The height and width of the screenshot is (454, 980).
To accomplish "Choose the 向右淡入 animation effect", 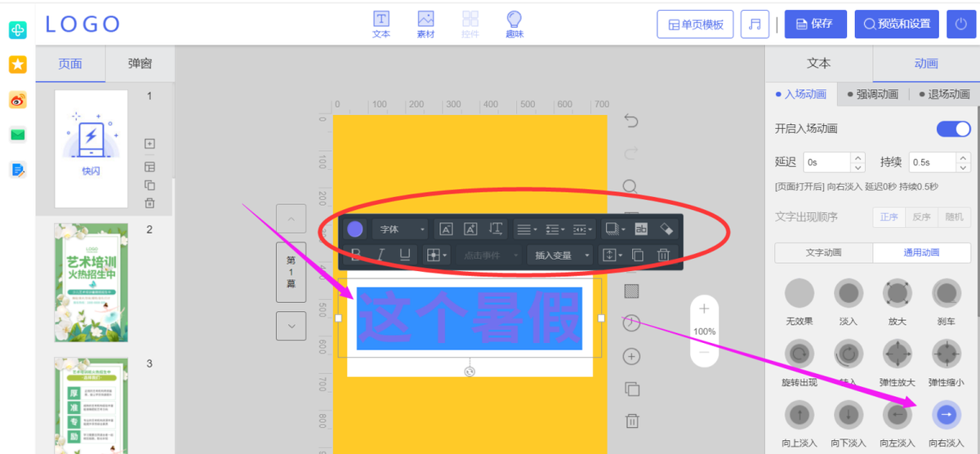I will 947,416.
